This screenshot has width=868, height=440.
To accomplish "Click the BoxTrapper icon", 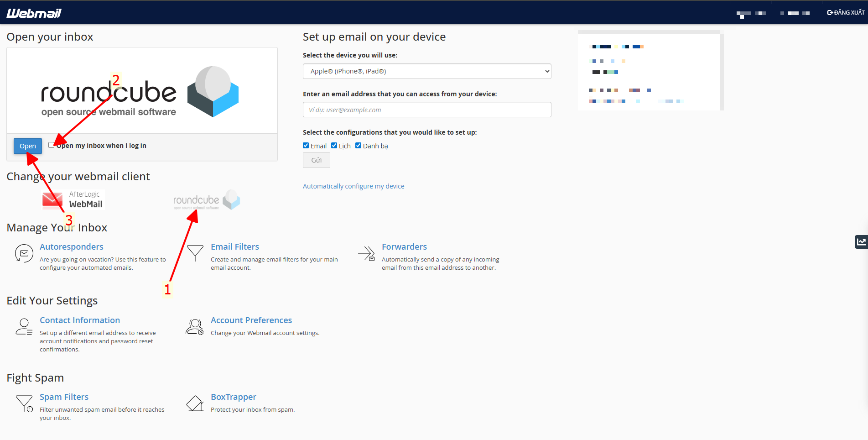I will 195,403.
